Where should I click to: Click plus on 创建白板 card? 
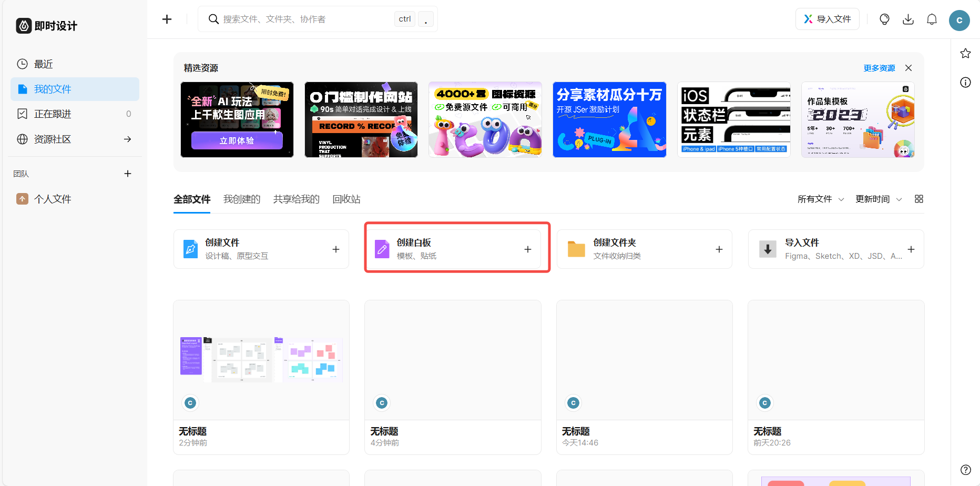click(528, 249)
